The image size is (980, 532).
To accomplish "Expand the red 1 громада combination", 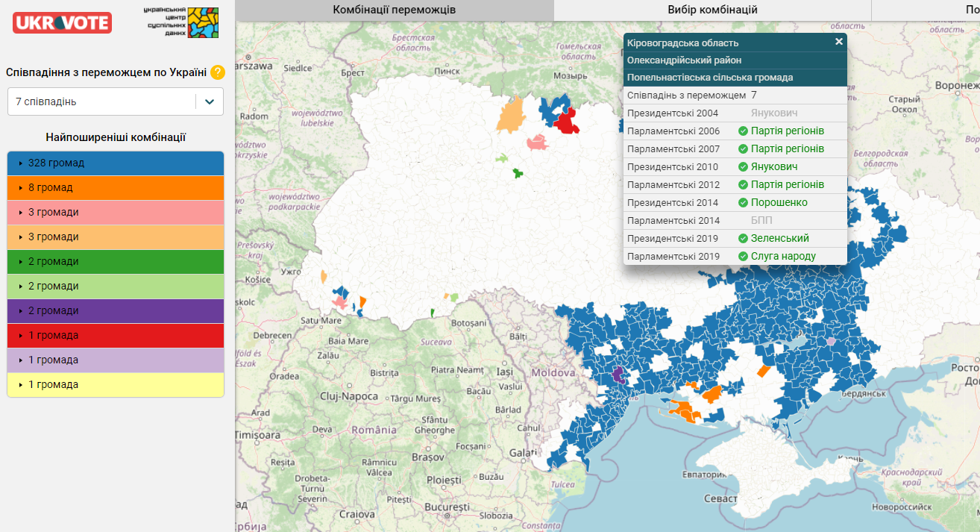I will [116, 335].
